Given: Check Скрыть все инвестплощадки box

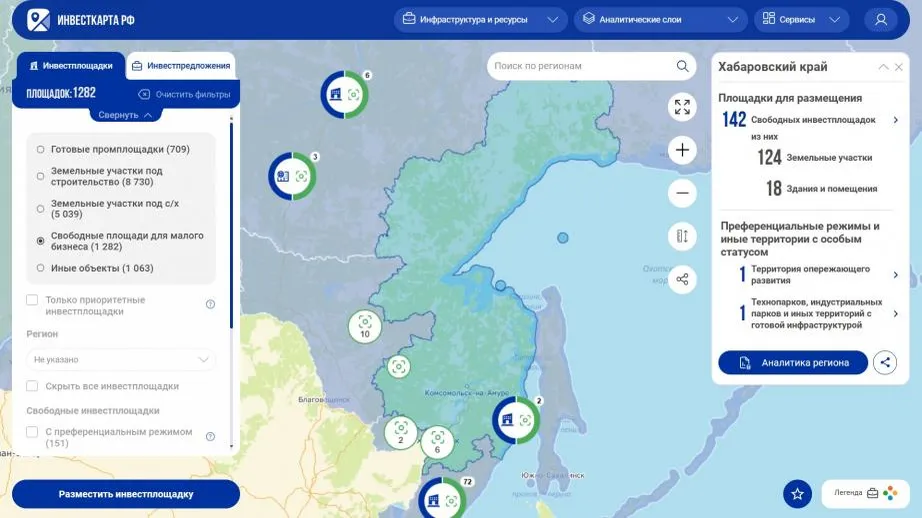Looking at the screenshot, I should click(x=33, y=386).
